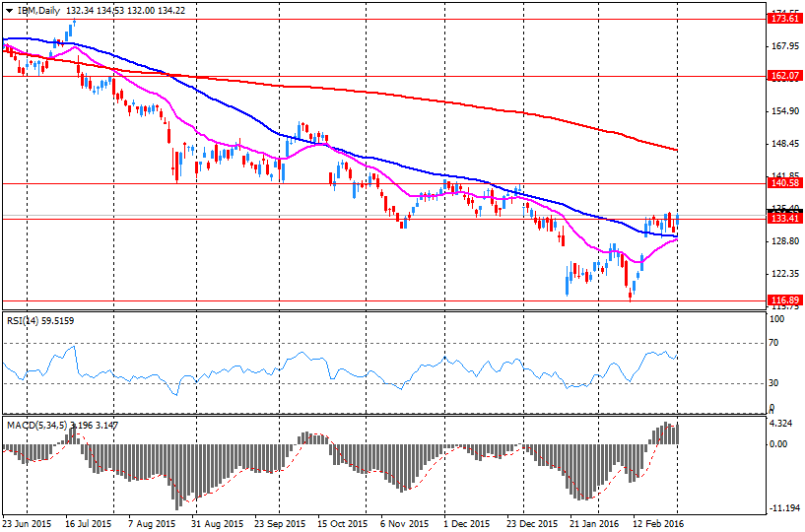
Task: Click the 23 Sep 2015 date label
Action: (x=279, y=524)
